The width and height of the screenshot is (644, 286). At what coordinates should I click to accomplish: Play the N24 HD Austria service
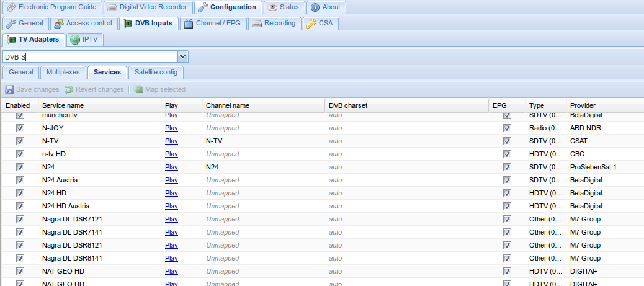tap(171, 207)
